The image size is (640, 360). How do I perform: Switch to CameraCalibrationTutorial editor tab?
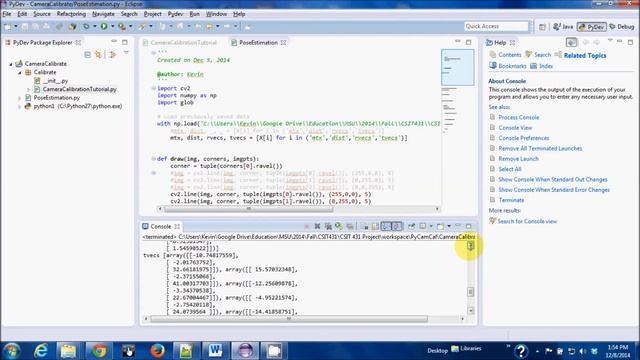pos(180,42)
